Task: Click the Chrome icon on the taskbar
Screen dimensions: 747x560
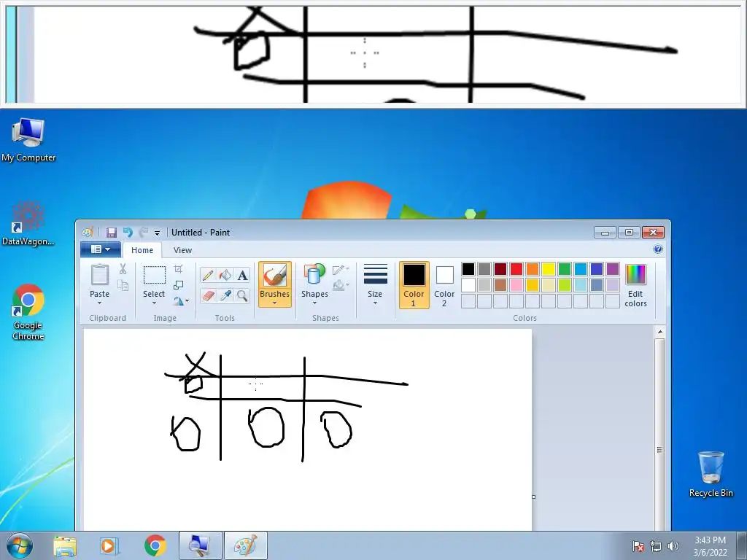Action: pos(155,545)
